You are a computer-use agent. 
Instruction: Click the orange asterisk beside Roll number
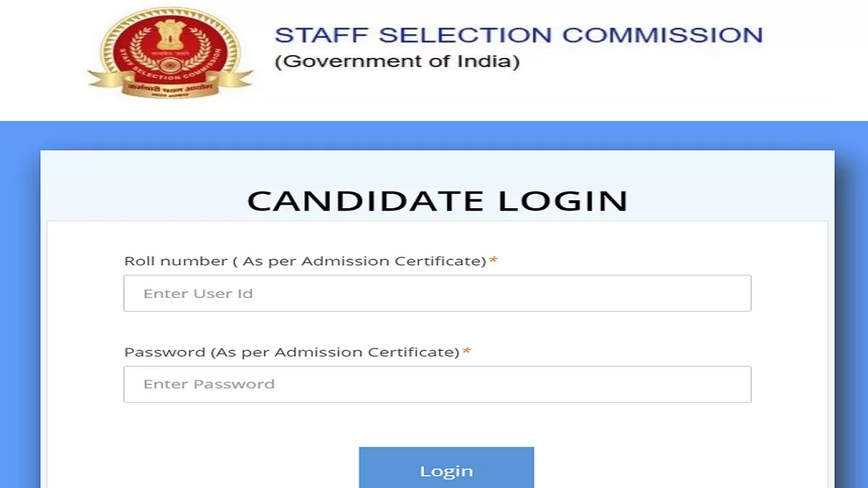[493, 260]
